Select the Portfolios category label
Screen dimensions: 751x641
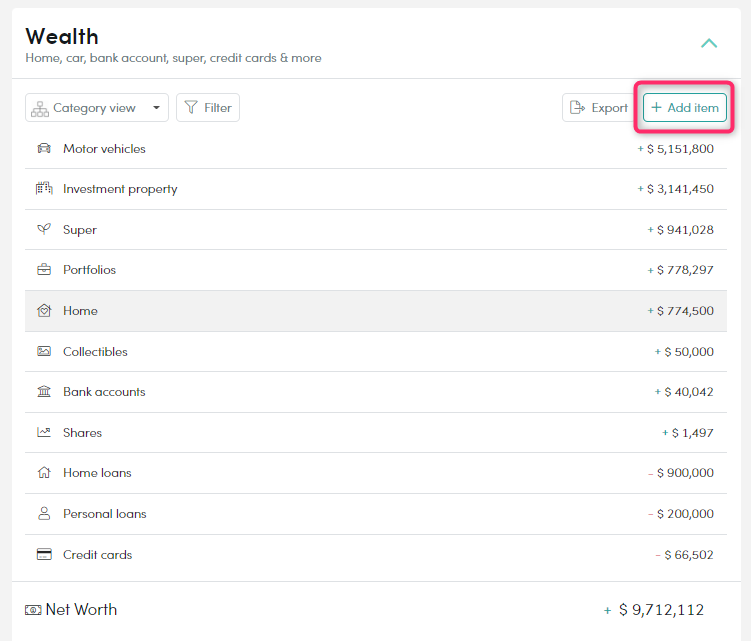[89, 270]
